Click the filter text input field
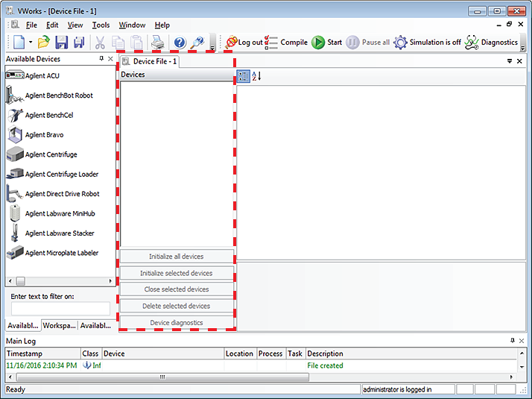Image resolution: width=532 pixels, height=399 pixels. 60,308
